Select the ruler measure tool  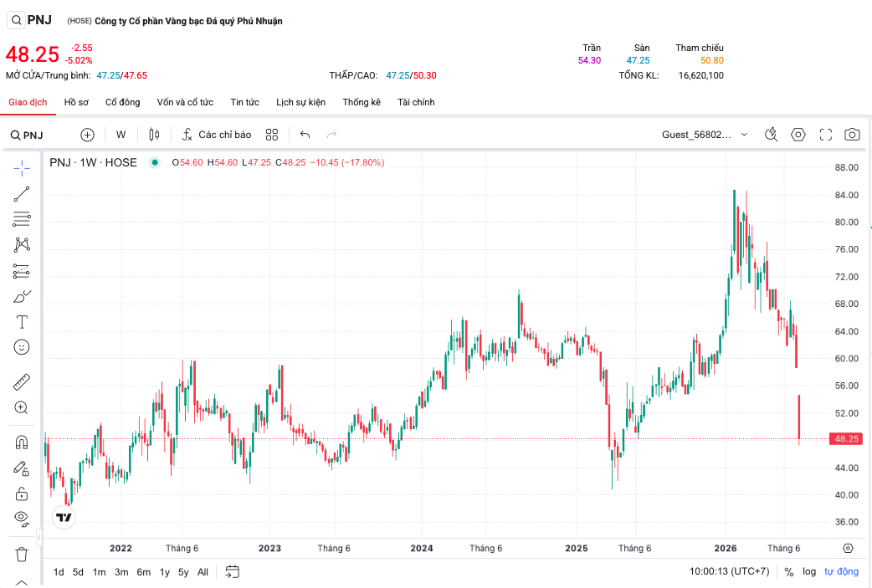tap(22, 381)
